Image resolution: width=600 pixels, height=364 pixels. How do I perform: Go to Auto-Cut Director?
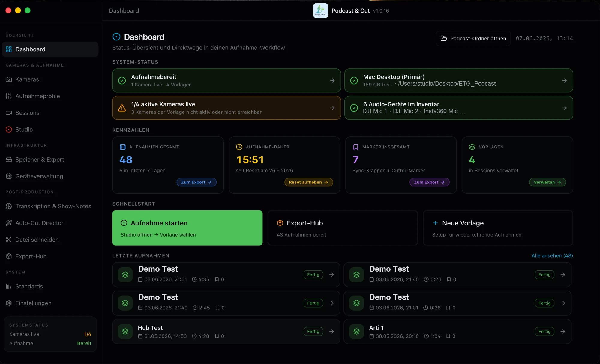[50, 223]
